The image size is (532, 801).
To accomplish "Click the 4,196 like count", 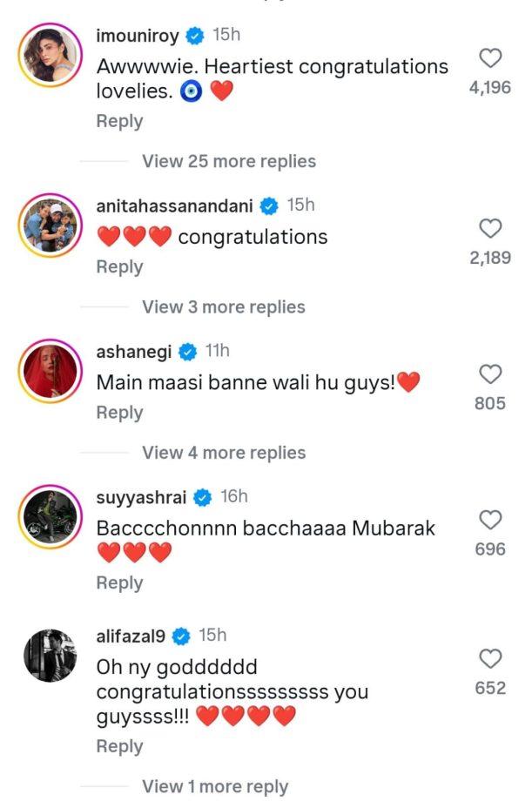I will (491, 86).
